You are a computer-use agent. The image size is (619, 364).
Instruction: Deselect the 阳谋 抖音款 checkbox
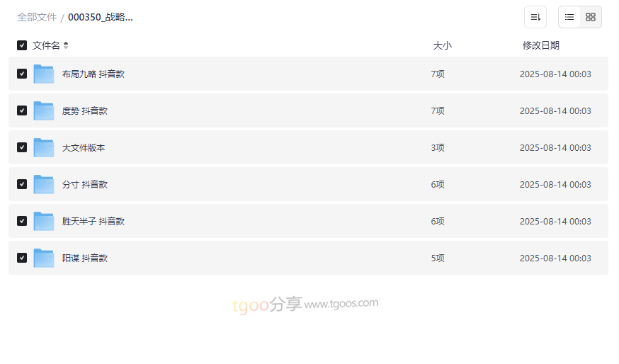22,258
